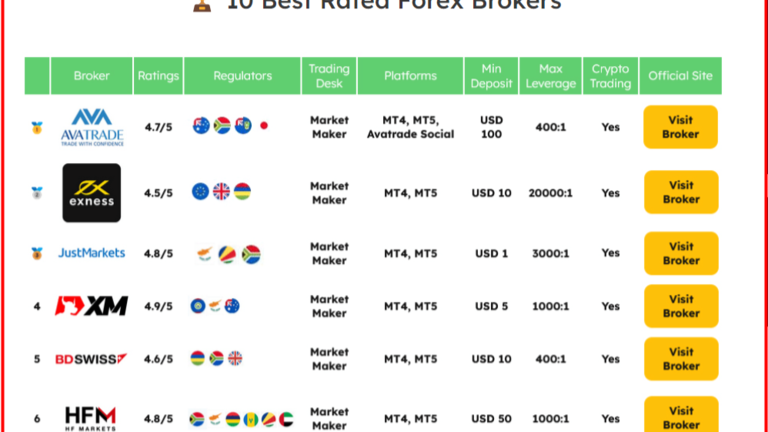Click the Japan flag in AvaTrade row
This screenshot has height=432, width=768.
coord(265,126)
